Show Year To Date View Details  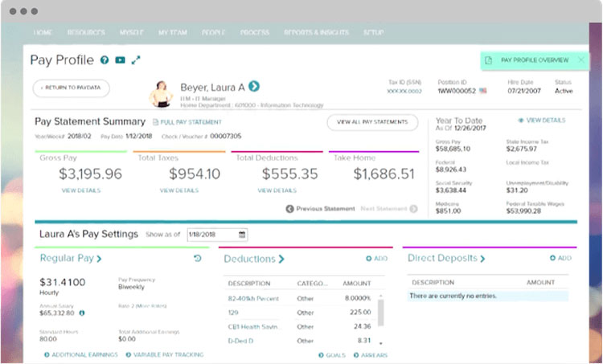pyautogui.click(x=541, y=121)
